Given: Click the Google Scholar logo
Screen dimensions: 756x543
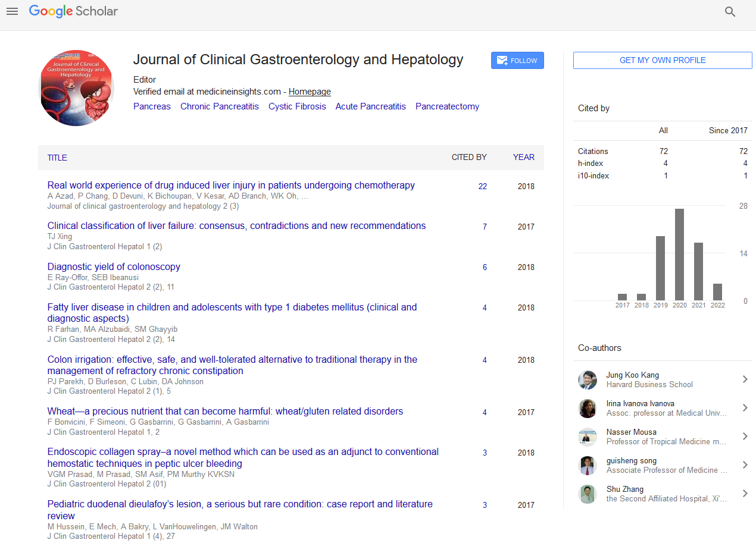Looking at the screenshot, I should click(73, 11).
